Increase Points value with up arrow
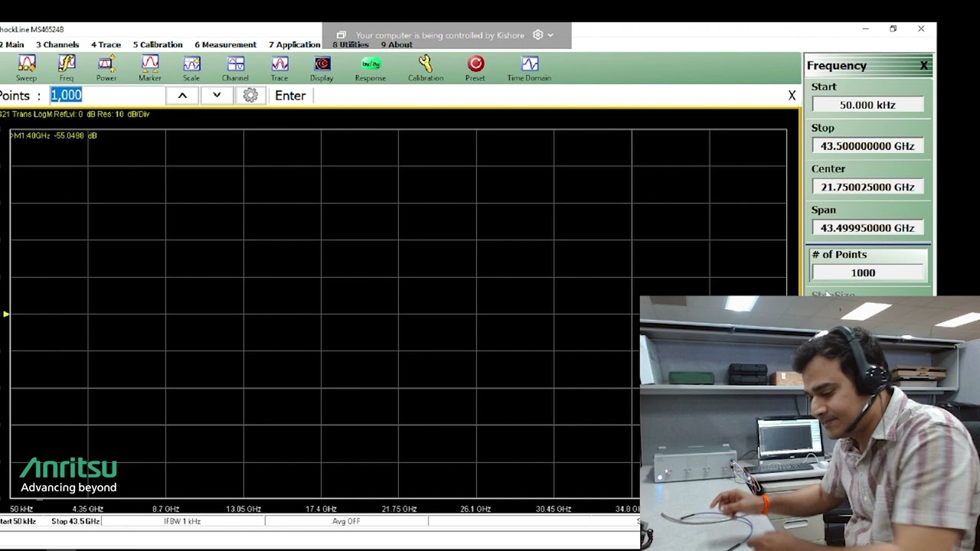The image size is (980, 551). click(182, 95)
